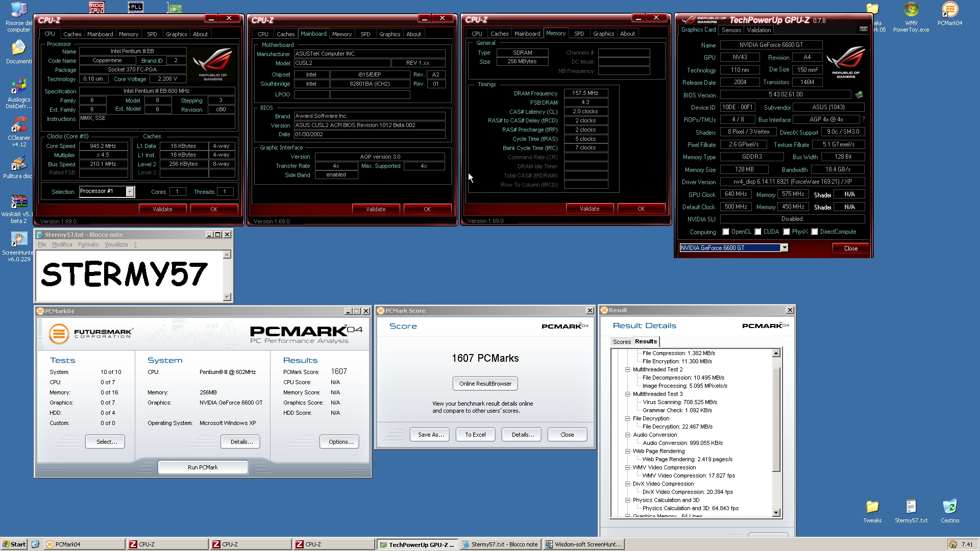Click To Excel button
This screenshot has width=980, height=551.
click(x=475, y=435)
